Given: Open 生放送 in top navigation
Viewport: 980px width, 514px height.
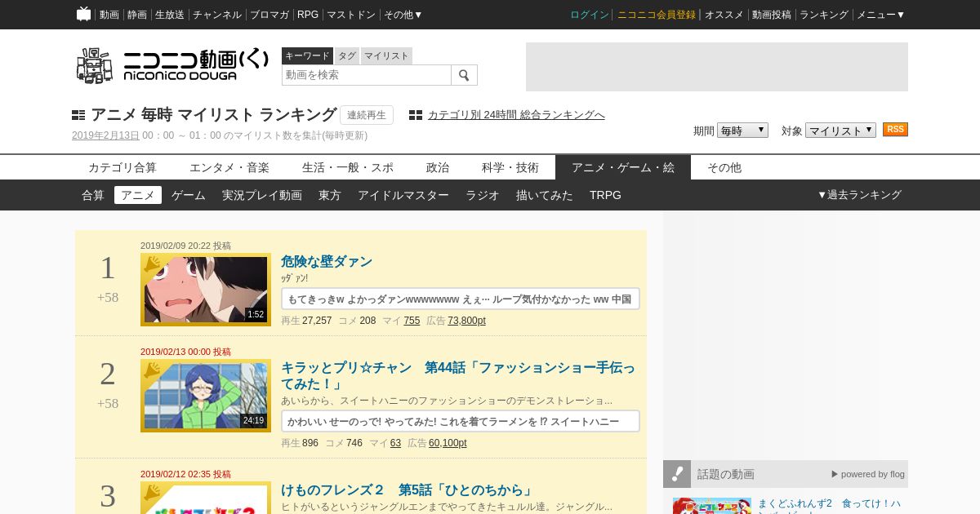Looking at the screenshot, I should (x=170, y=15).
